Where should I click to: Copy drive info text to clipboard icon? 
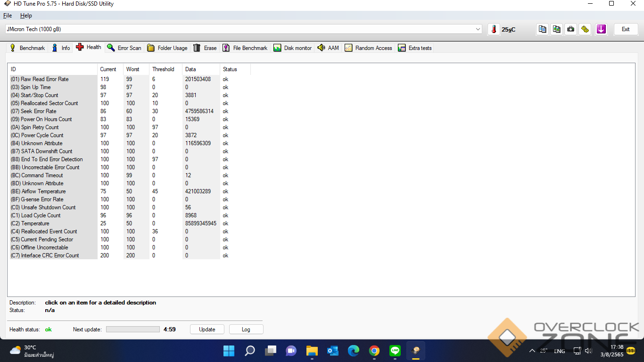[x=543, y=29]
